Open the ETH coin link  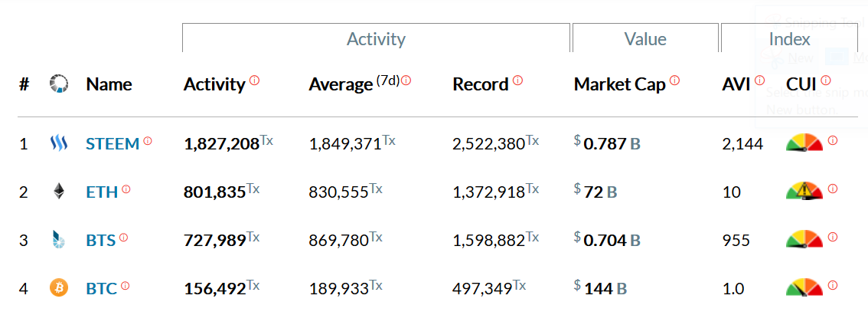[x=102, y=192]
